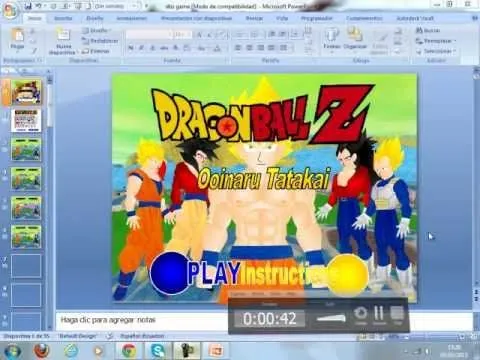Switch to the Animaciones ribbon tab

pyautogui.click(x=132, y=18)
